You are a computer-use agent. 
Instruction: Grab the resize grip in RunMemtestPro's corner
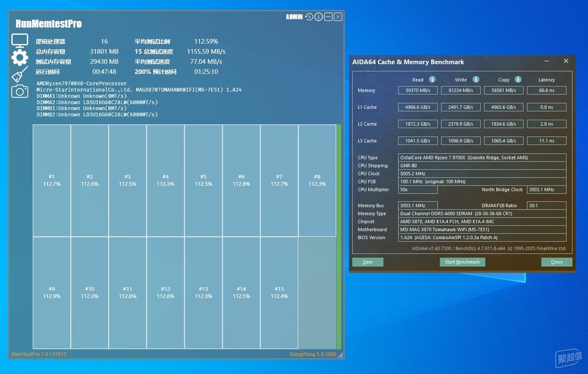[x=341, y=355]
